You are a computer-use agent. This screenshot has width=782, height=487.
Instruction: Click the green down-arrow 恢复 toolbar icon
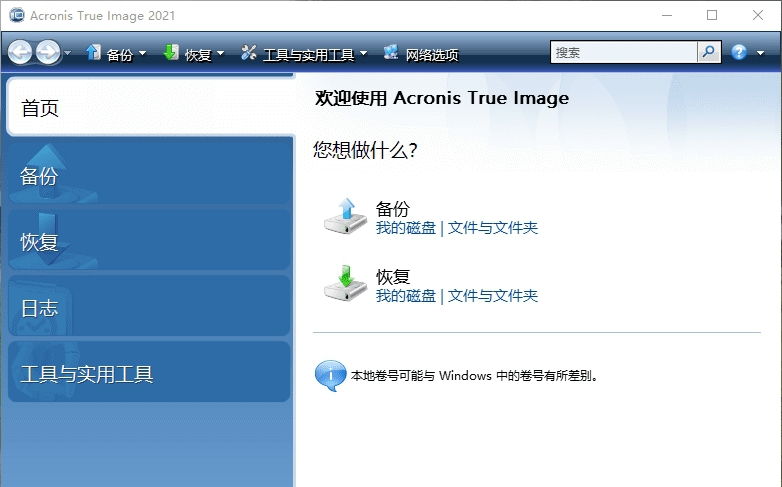coord(171,52)
